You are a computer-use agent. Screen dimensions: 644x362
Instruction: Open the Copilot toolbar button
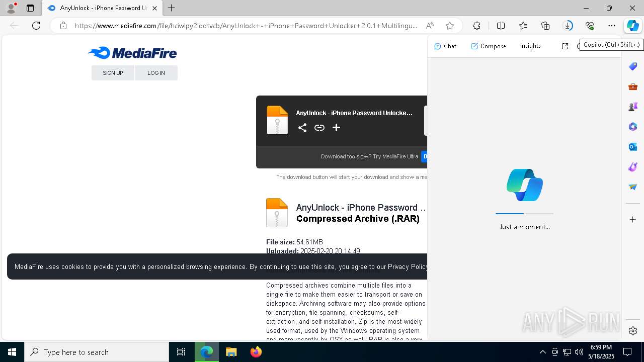tap(632, 26)
